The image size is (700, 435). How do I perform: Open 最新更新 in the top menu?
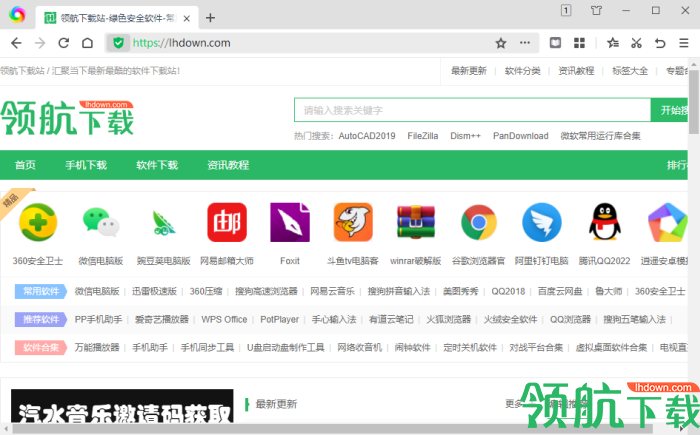[469, 71]
